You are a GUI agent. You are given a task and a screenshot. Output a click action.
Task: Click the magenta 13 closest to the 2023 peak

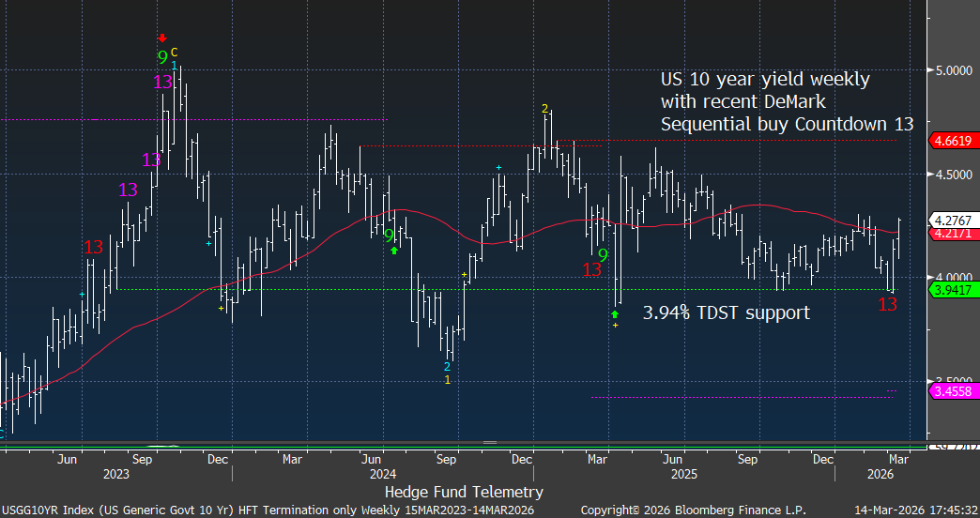click(x=162, y=82)
